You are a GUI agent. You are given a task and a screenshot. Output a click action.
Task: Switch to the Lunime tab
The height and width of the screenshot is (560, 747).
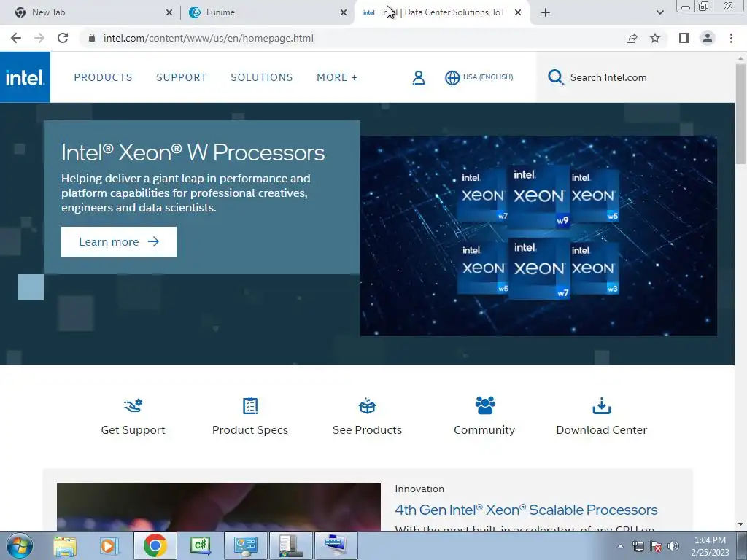(x=267, y=12)
